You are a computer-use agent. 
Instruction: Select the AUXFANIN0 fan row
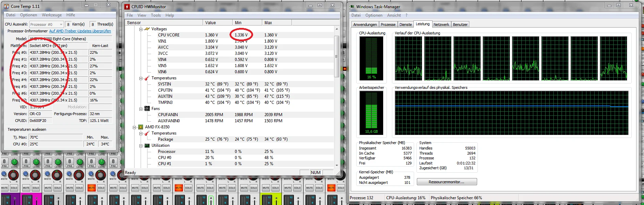(x=229, y=121)
